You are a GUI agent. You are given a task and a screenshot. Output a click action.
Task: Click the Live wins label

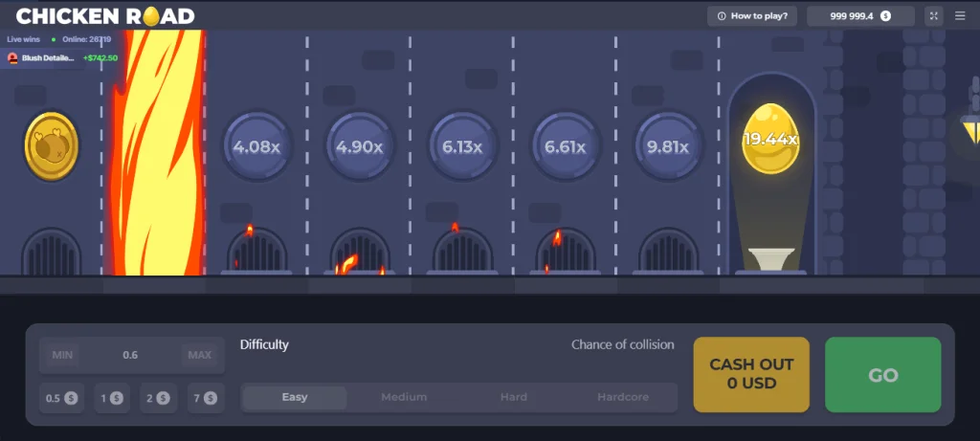click(x=23, y=39)
